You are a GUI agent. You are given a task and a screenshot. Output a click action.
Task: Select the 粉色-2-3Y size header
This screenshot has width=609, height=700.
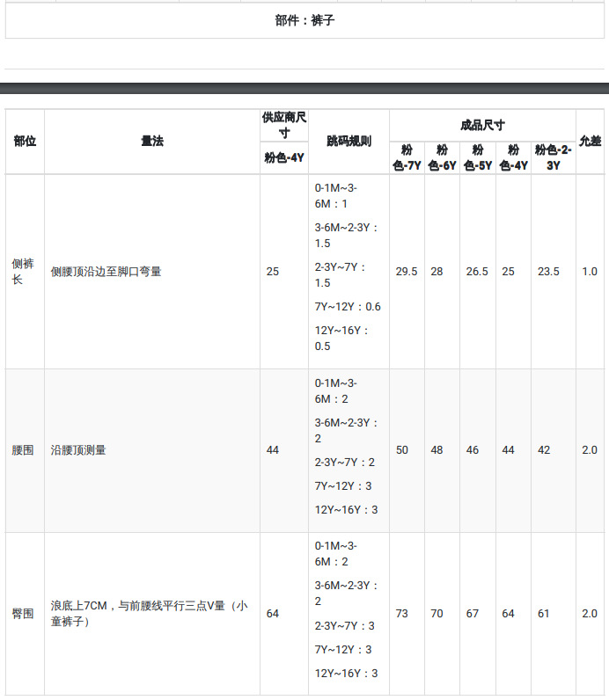554,157
